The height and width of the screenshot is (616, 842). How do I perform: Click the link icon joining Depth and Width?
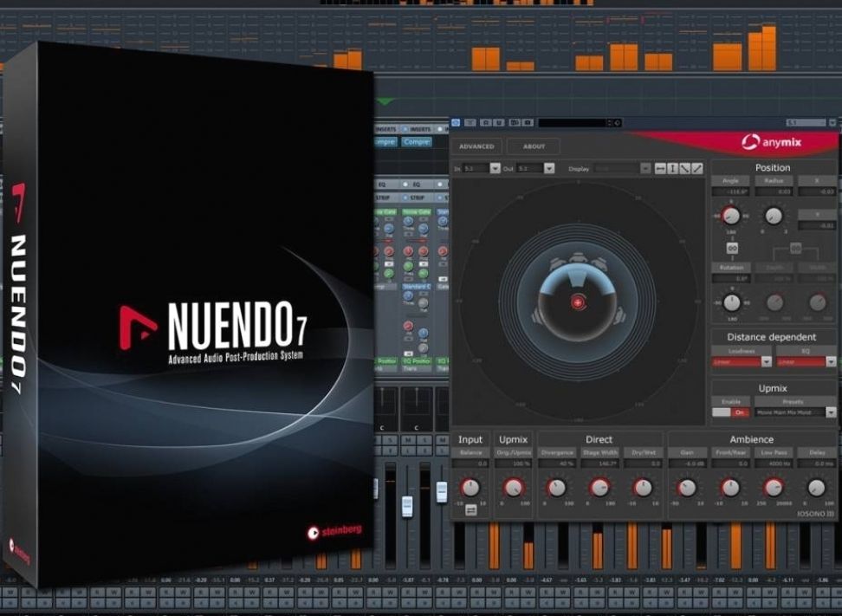(795, 248)
